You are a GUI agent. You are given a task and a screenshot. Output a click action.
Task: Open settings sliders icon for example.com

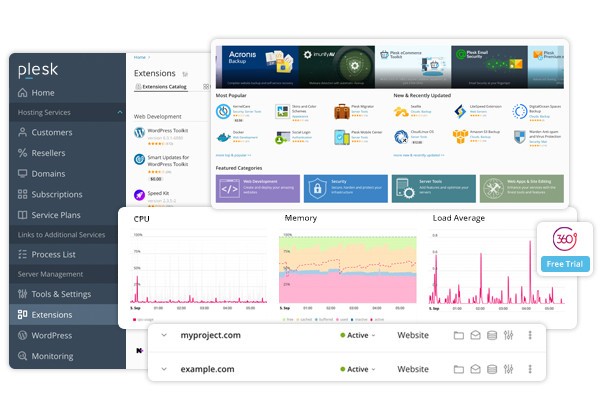pos(508,369)
